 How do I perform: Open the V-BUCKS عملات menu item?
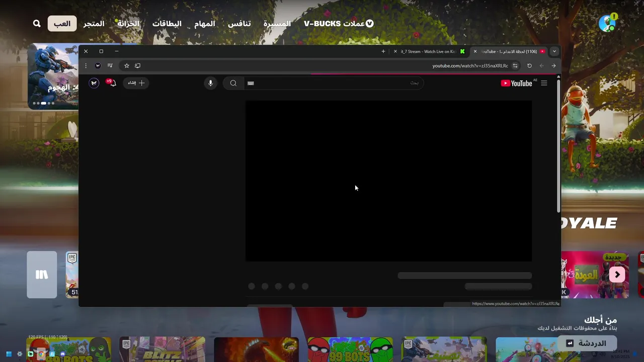[339, 24]
